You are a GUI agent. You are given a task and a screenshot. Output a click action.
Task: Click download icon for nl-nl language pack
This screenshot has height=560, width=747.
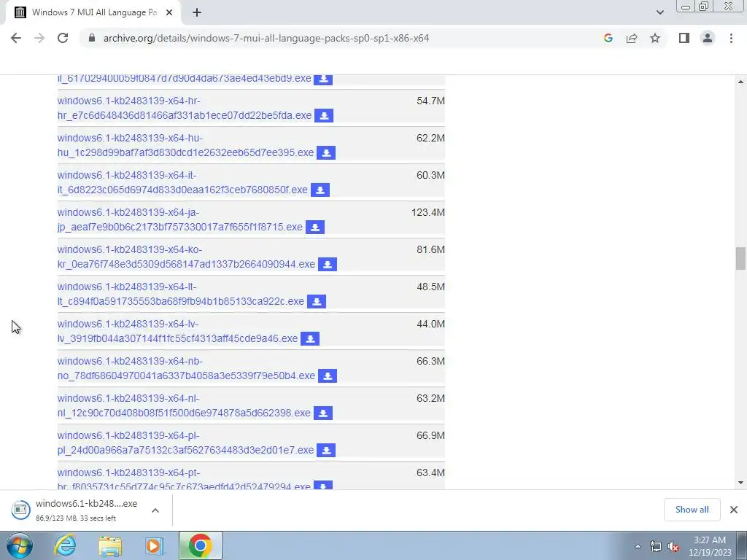tap(323, 413)
